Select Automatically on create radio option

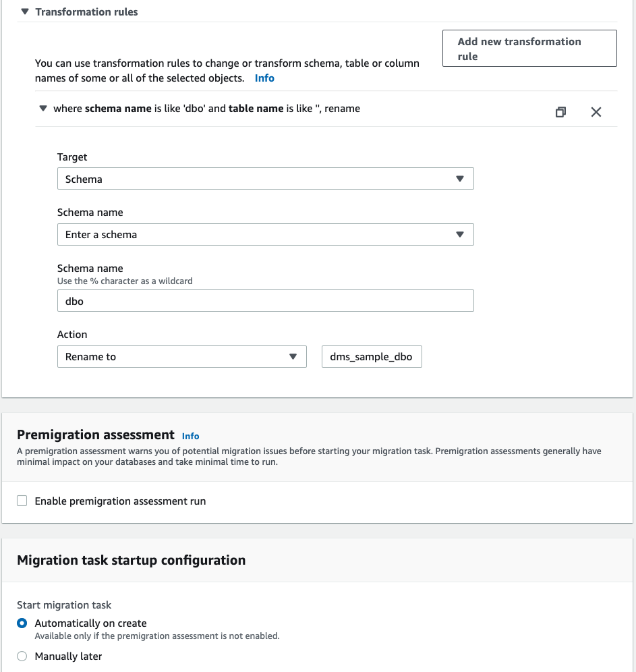(22, 623)
